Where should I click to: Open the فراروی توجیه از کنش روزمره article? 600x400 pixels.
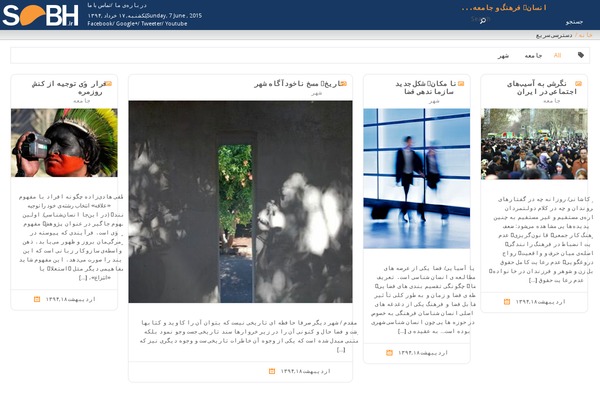(x=68, y=88)
